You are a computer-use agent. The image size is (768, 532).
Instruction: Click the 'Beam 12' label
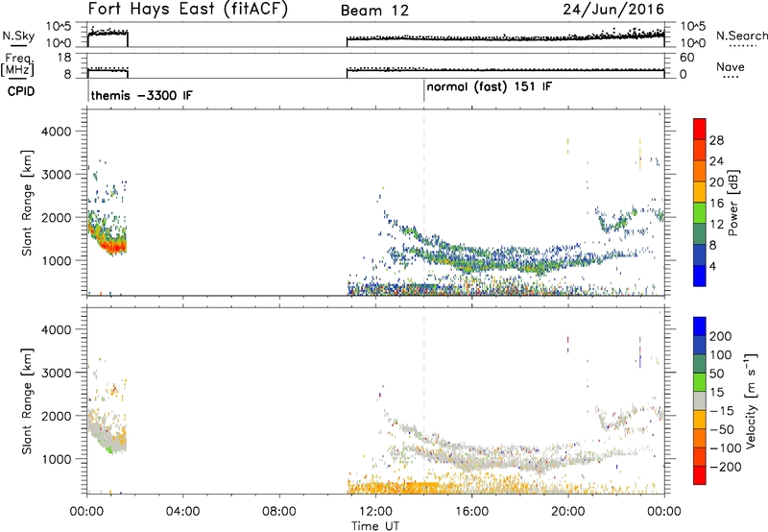click(374, 11)
